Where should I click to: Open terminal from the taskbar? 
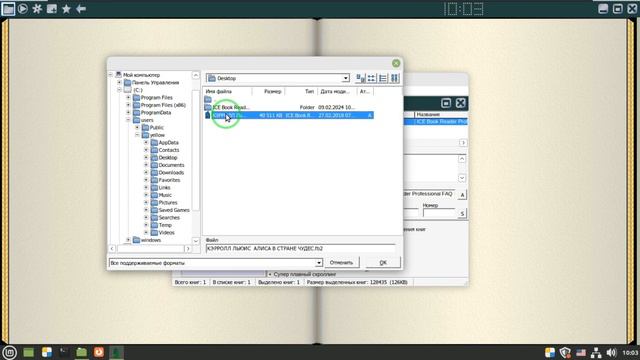[64, 352]
